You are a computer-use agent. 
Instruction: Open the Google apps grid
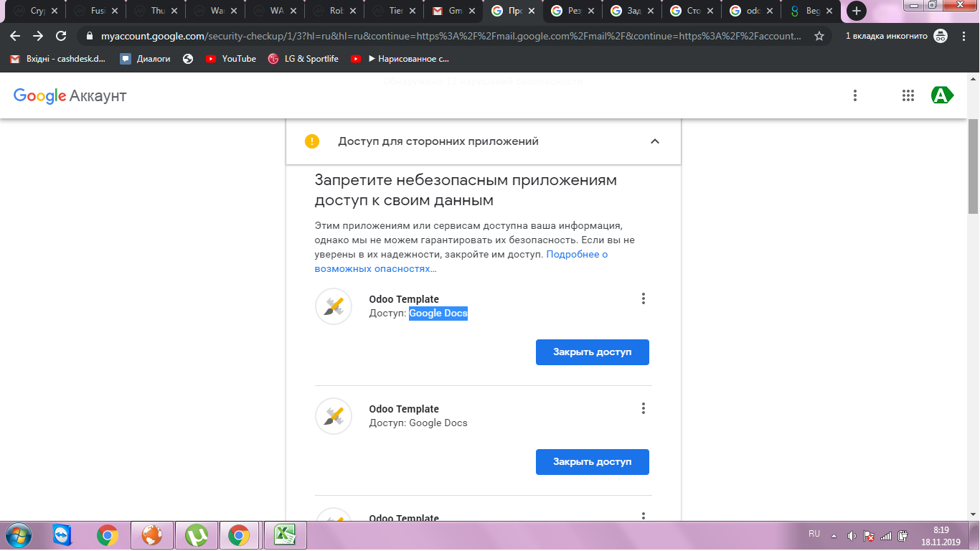(908, 95)
